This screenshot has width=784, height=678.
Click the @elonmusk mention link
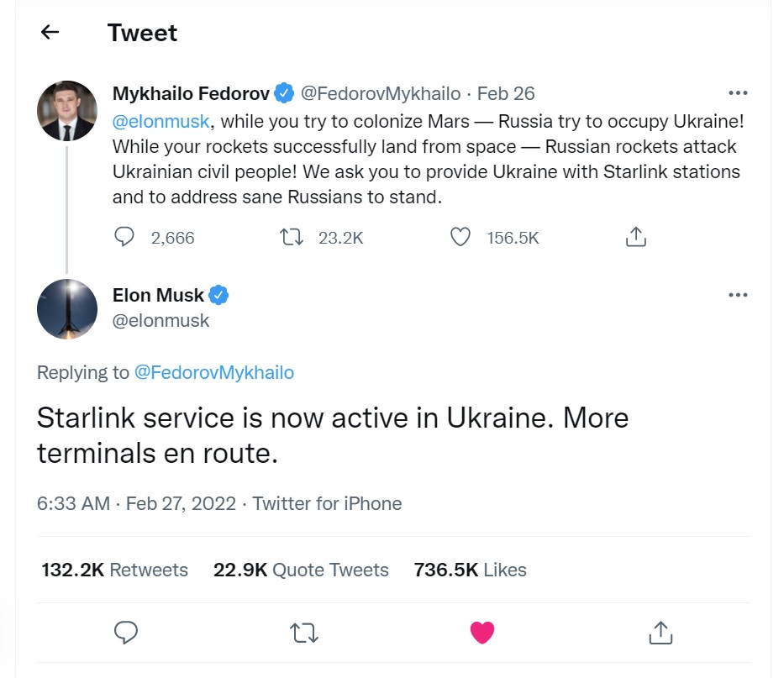pyautogui.click(x=160, y=121)
